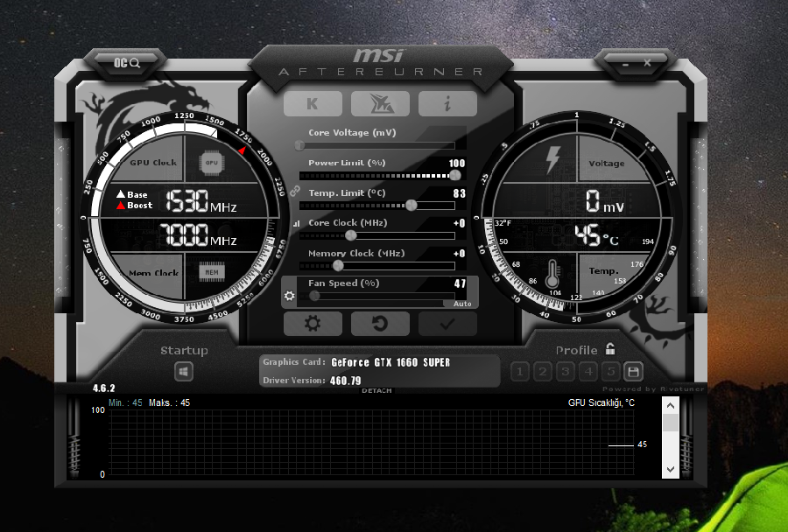Click the monitor scrollbar down arrow
The height and width of the screenshot is (532, 788).
[x=671, y=469]
